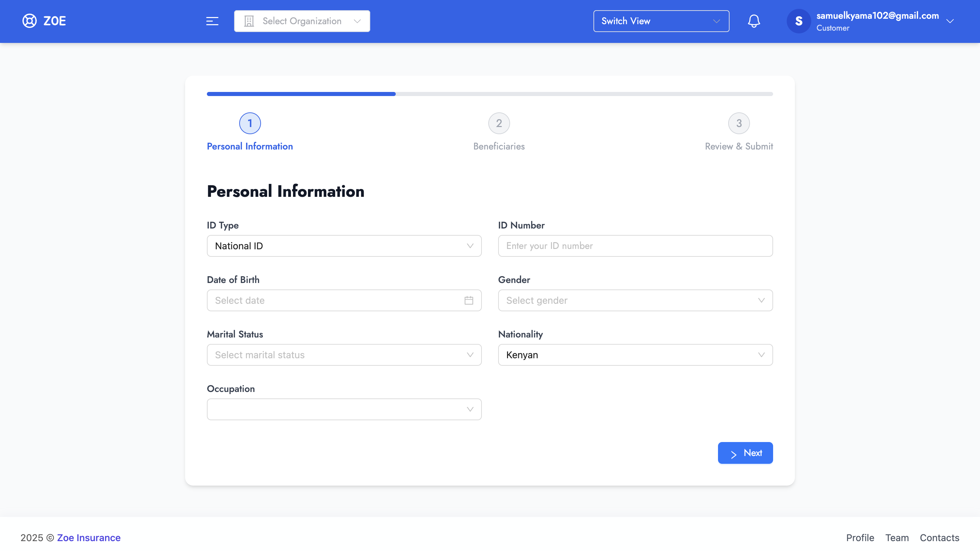Click the Next button

(x=745, y=453)
